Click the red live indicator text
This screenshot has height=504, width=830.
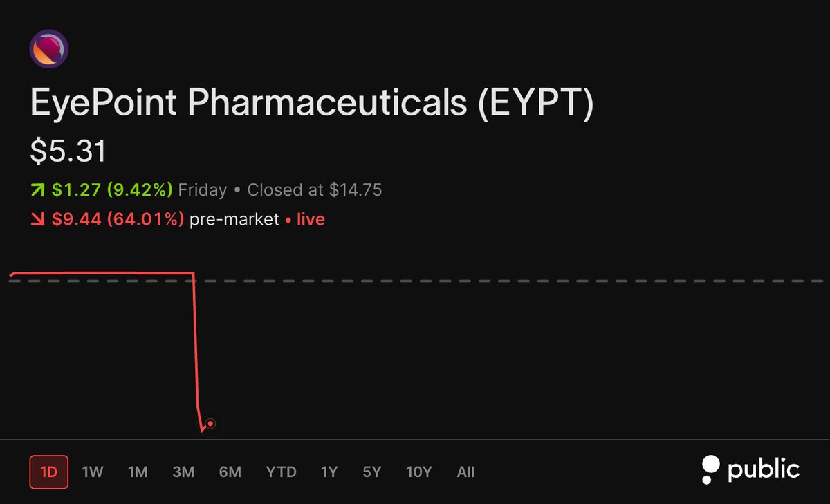311,220
